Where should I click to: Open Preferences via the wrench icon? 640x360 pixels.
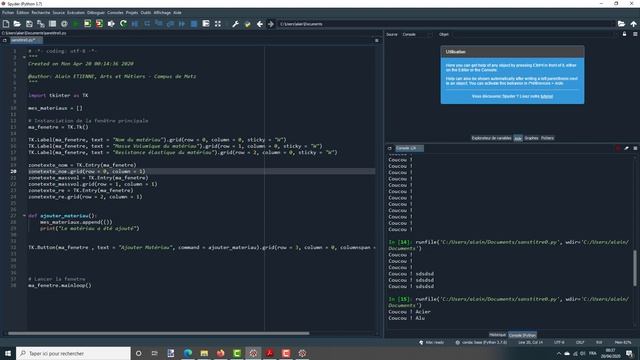pyautogui.click(x=236, y=24)
